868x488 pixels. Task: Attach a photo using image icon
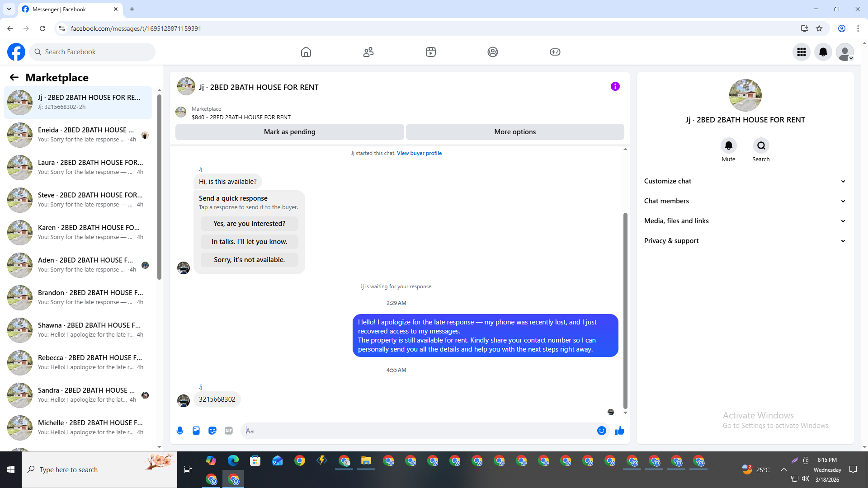196,431
